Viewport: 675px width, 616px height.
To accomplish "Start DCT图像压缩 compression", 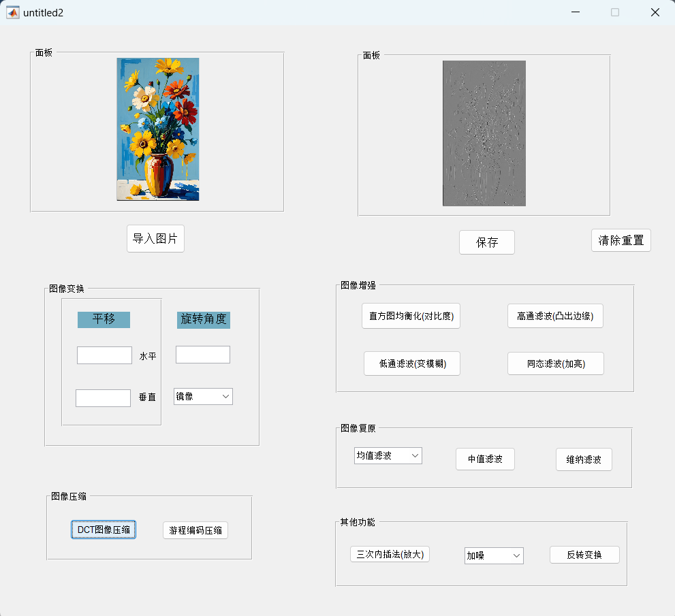I will pos(103,529).
